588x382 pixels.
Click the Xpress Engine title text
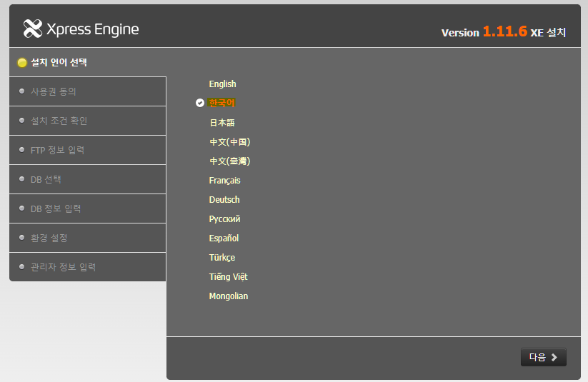(x=92, y=29)
